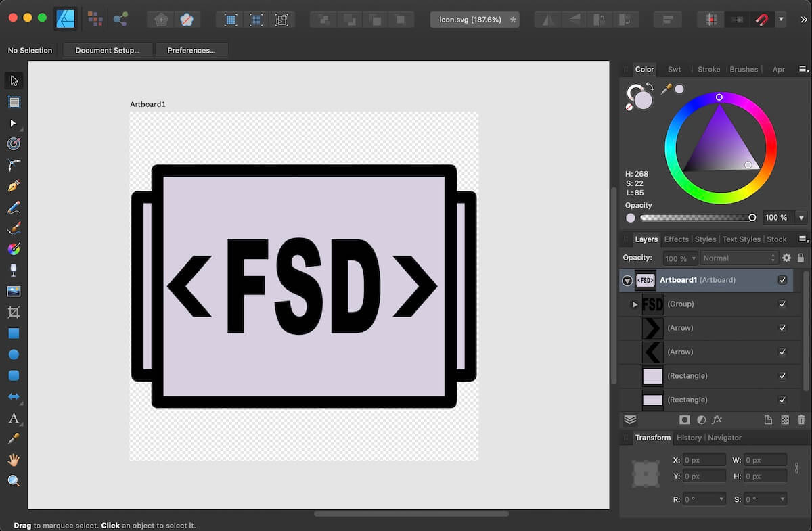
Task: Hide the (Group) layer
Action: point(782,304)
